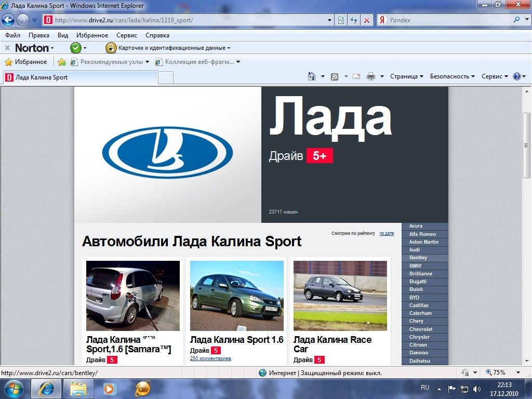The height and width of the screenshot is (399, 532).
Task: Click the Back navigation arrow
Action: pyautogui.click(x=8, y=20)
